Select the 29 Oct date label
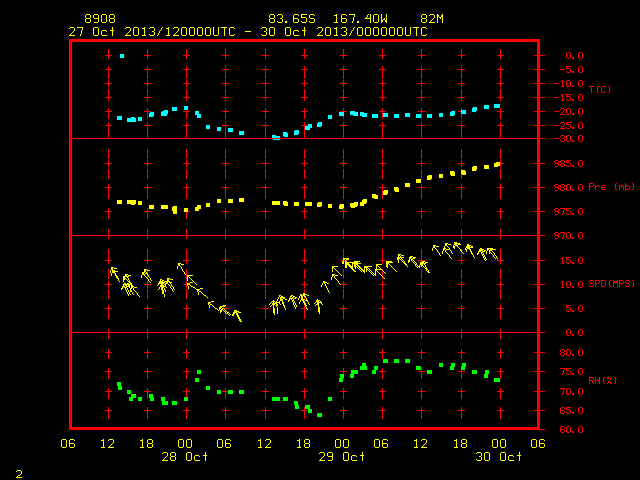Image resolution: width=640 pixels, height=480 pixels. (x=342, y=456)
